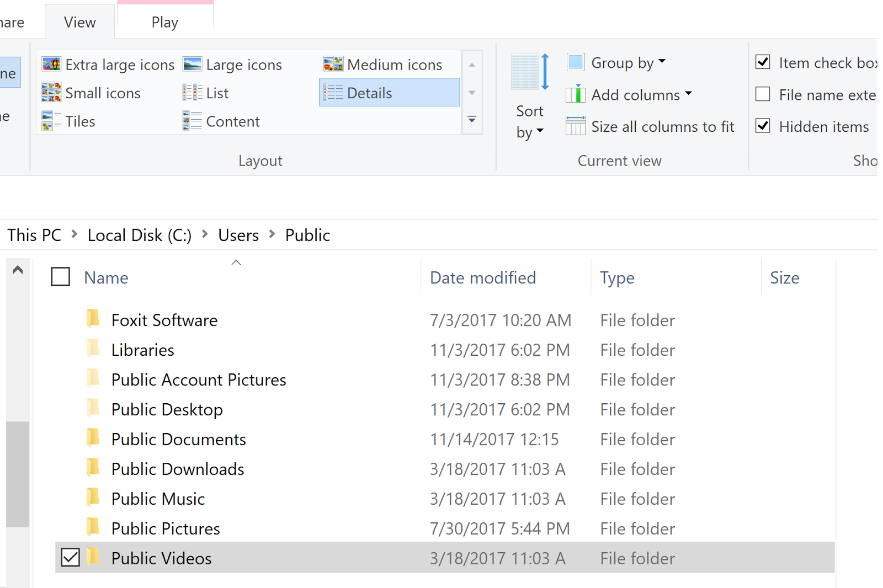Switch to the Play ribbon tab

click(x=164, y=22)
